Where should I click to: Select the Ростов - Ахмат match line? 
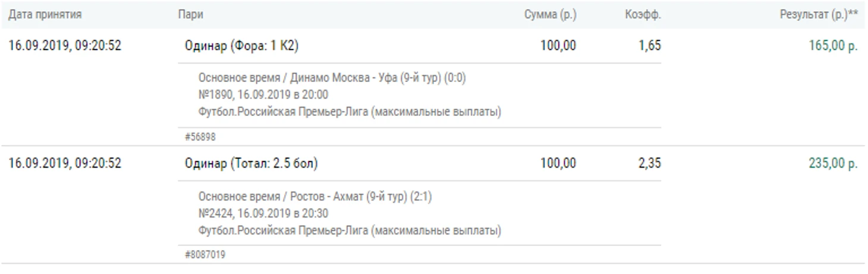click(315, 197)
